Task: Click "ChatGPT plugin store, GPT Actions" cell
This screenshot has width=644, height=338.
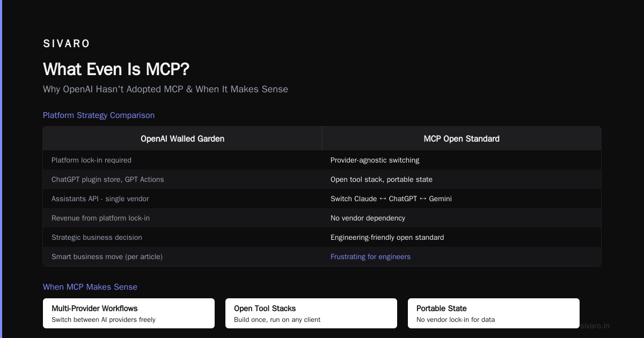Action: (x=182, y=179)
